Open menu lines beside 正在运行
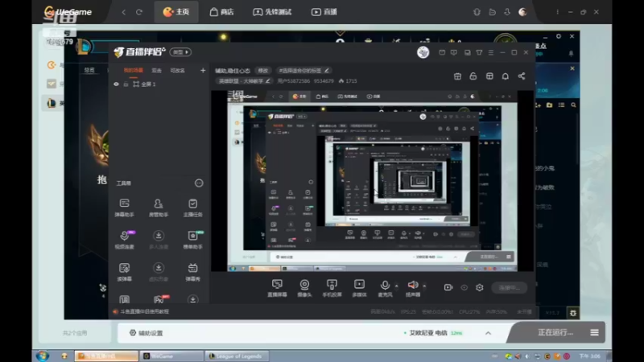 [594, 332]
